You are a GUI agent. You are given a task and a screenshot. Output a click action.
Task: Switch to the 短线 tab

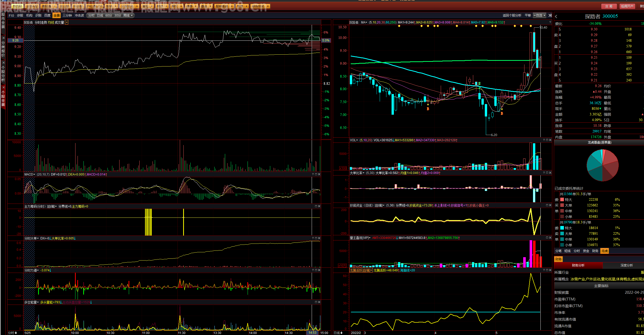coord(567,251)
